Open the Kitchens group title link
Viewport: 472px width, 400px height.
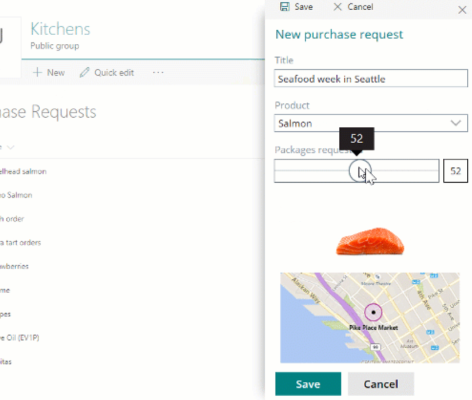click(x=60, y=29)
